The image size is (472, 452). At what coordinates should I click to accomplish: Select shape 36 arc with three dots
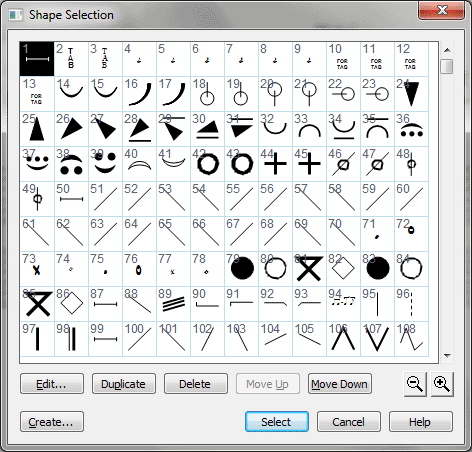click(x=411, y=129)
